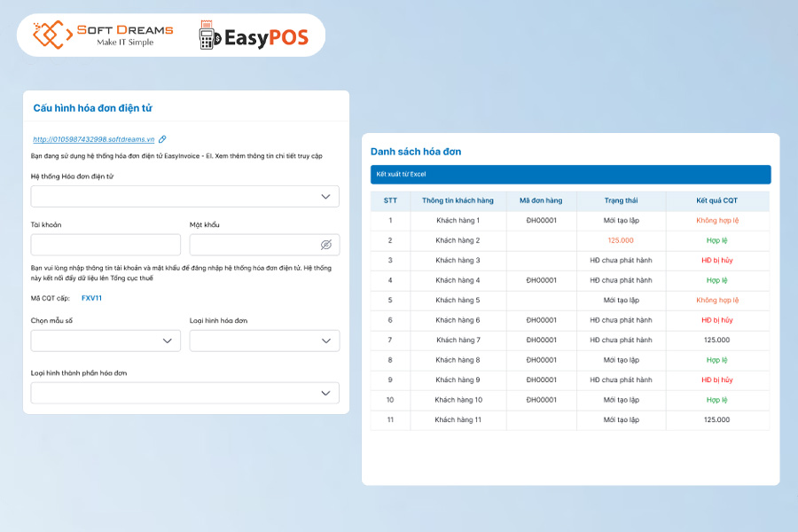Viewport: 798px width, 532px height.
Task: Click the Tài khoản input field
Action: 106,243
